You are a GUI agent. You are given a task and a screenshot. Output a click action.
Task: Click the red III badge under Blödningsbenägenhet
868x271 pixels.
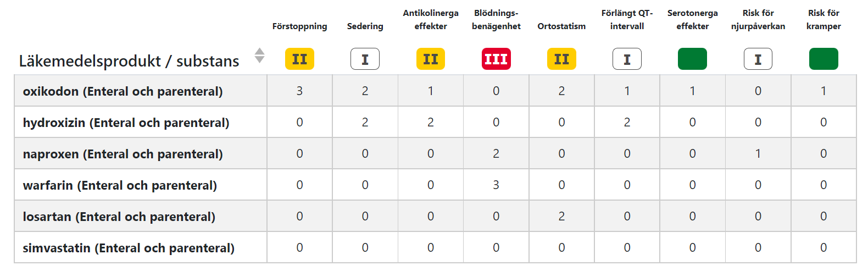click(496, 59)
